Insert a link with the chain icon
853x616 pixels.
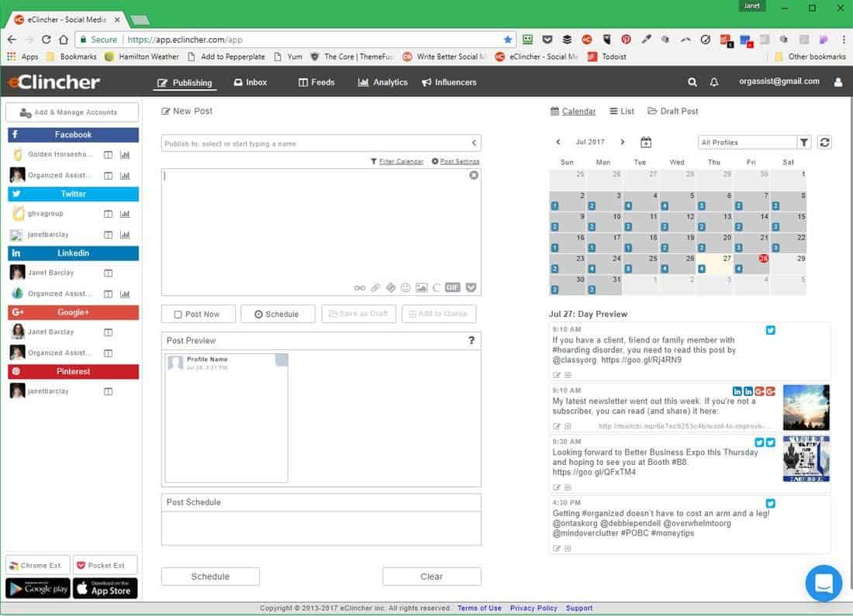tap(360, 287)
